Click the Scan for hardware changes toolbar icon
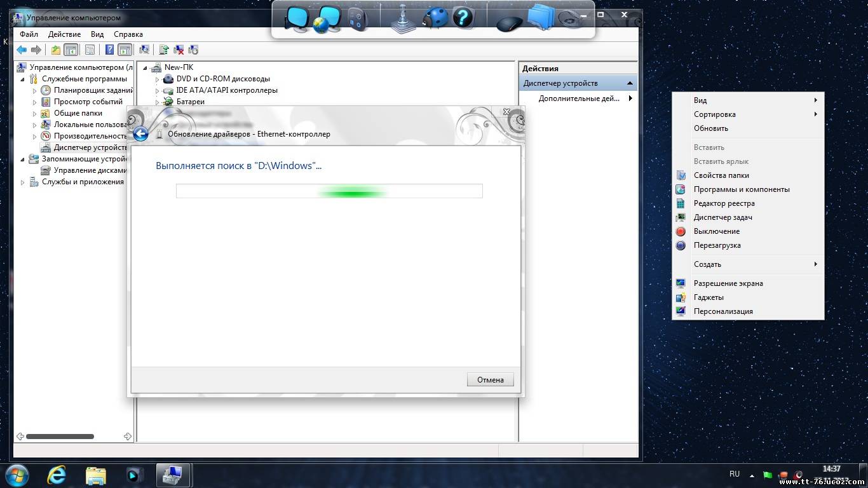 [144, 50]
